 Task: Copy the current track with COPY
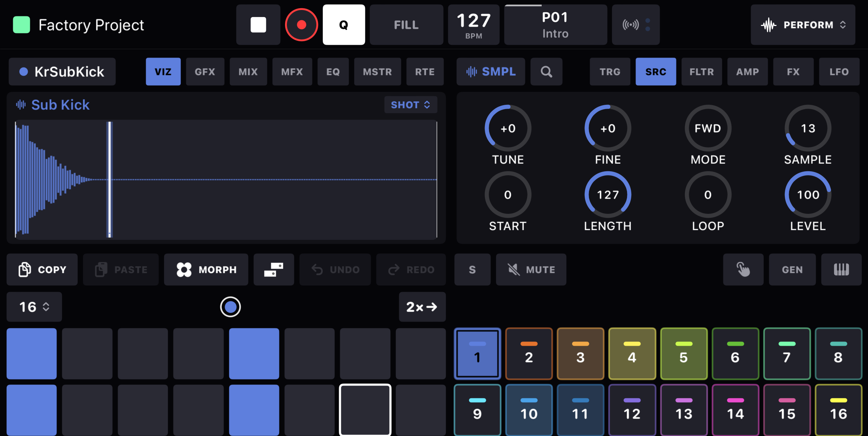42,270
